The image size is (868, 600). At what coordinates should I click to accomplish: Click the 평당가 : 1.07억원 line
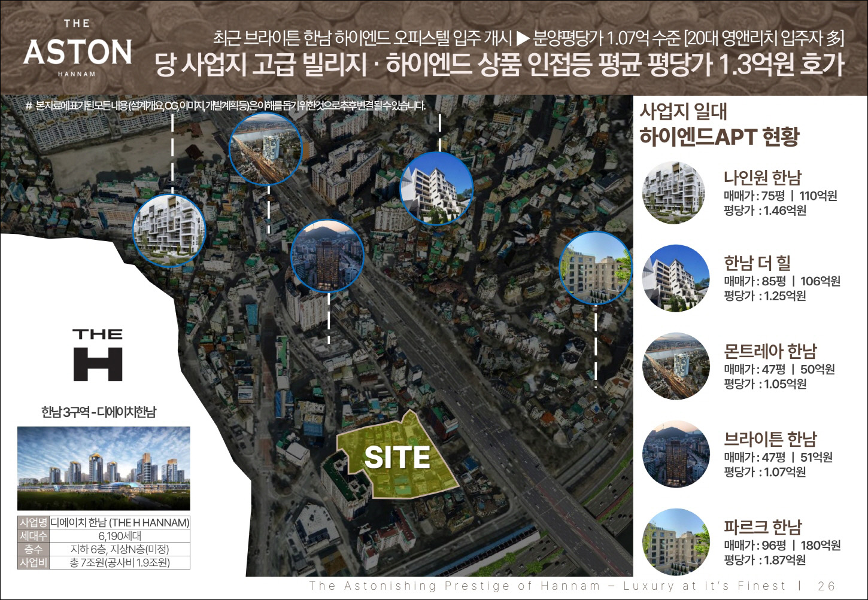tap(765, 472)
